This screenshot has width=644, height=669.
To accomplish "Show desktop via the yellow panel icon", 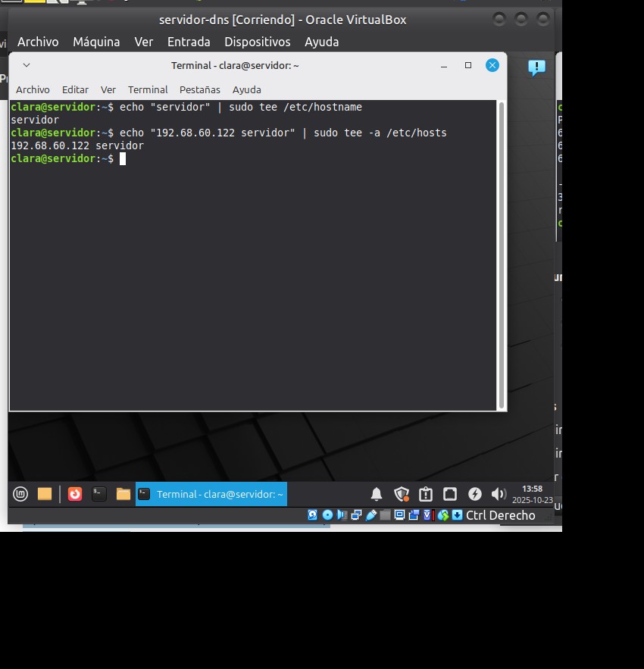I will (x=45, y=494).
